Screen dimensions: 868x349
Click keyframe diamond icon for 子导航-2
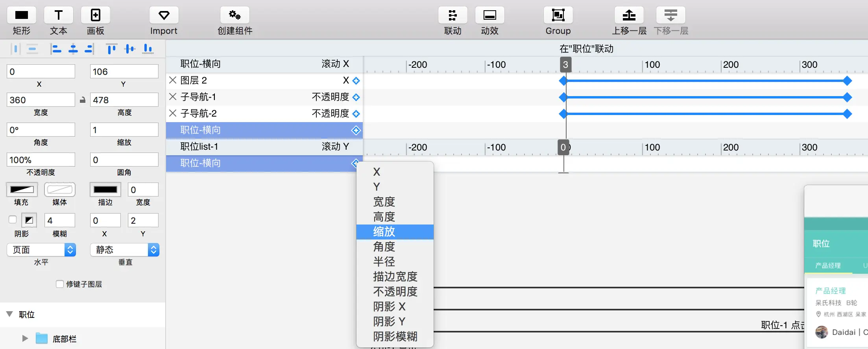(x=356, y=114)
